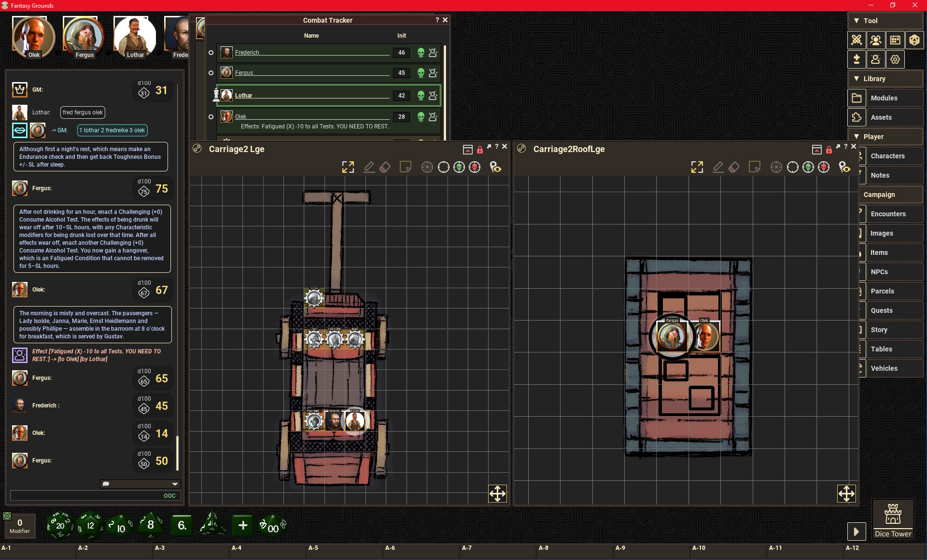
Task: Select the target mode icon in Carriage2 Lge
Action: click(x=427, y=167)
